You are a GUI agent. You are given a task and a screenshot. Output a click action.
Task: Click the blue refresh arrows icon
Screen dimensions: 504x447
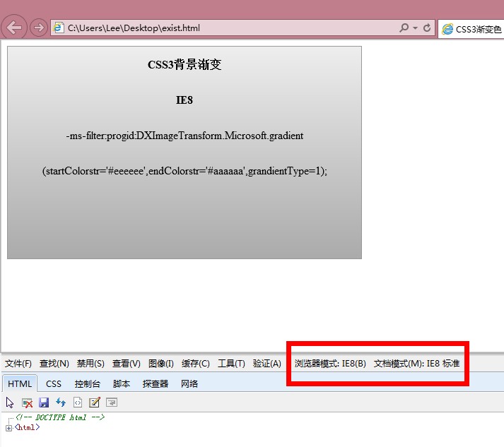pyautogui.click(x=61, y=403)
